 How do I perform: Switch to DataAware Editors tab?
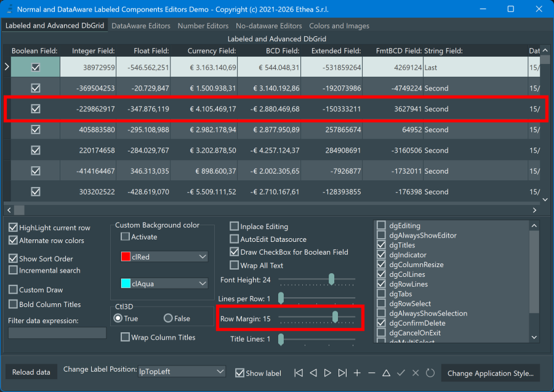[x=140, y=26]
